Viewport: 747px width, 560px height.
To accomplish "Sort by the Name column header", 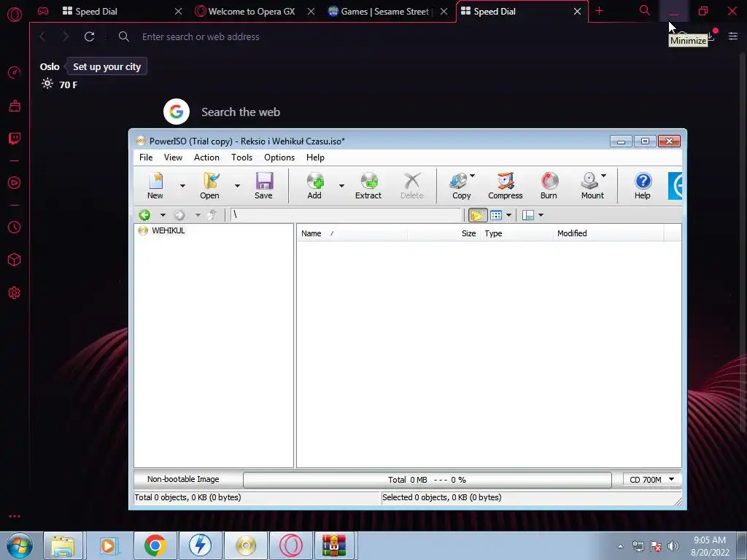I will click(x=352, y=233).
